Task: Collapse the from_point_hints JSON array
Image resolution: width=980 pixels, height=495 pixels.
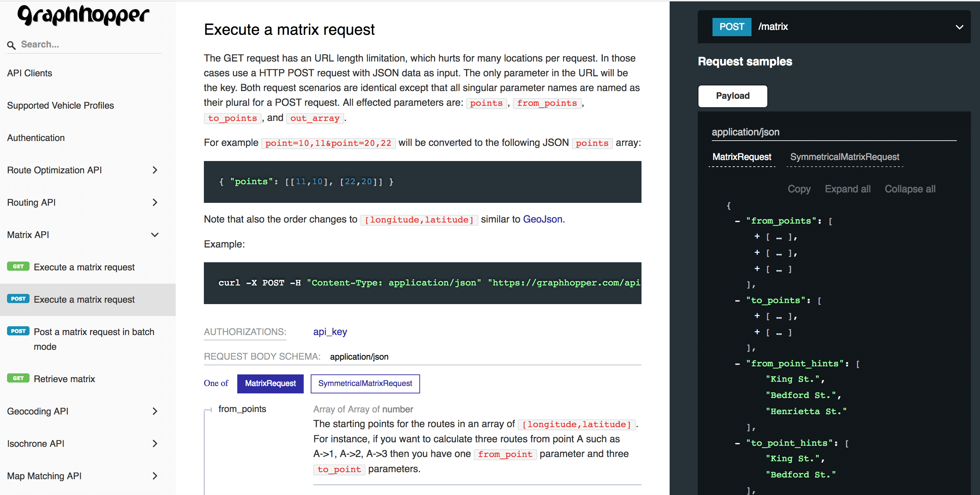Action: point(737,364)
